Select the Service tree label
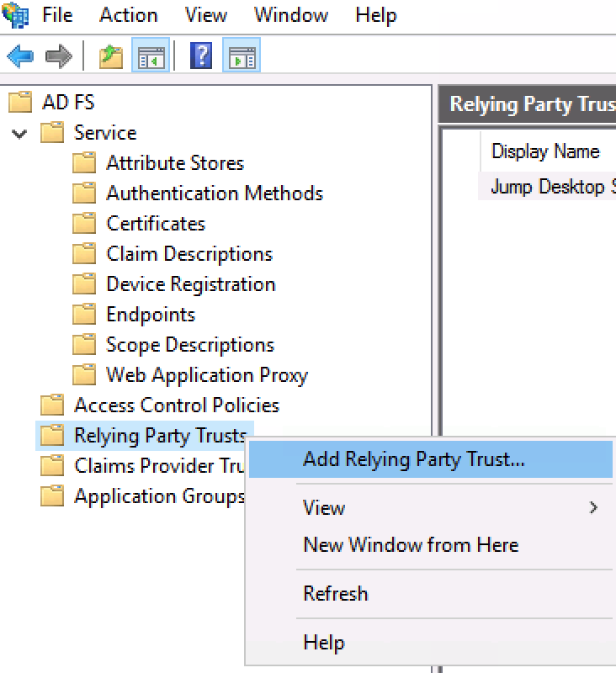 (105, 132)
